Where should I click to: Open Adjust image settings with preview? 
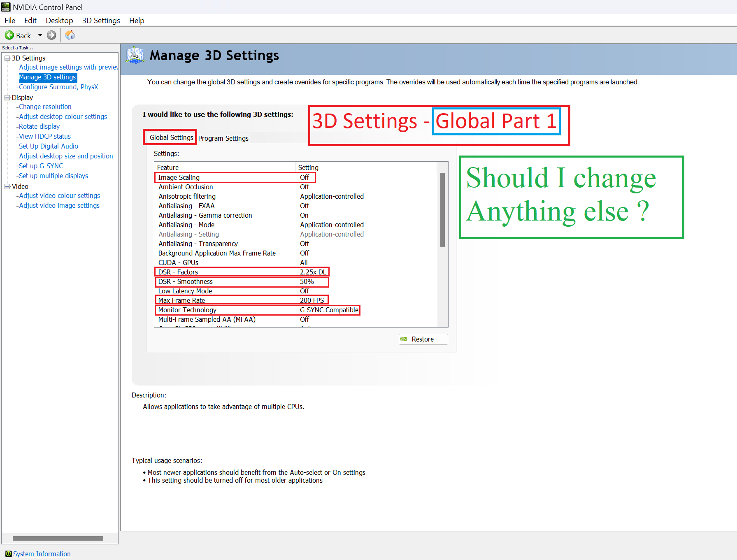point(68,67)
